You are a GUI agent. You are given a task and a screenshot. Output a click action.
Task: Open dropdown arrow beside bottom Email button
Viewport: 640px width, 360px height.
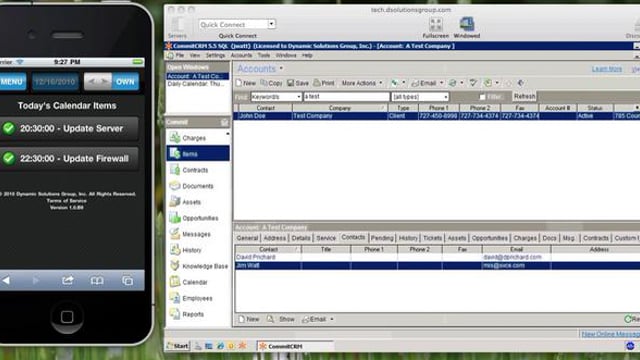[x=332, y=319]
